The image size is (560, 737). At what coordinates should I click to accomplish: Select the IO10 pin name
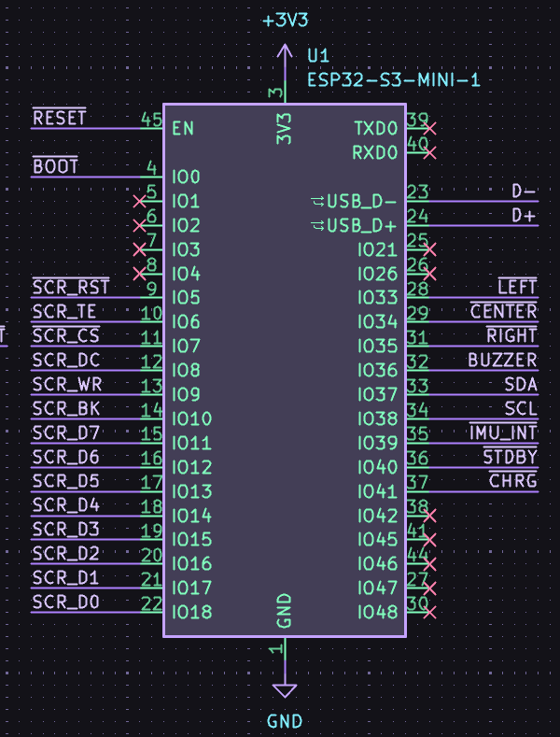point(191,418)
